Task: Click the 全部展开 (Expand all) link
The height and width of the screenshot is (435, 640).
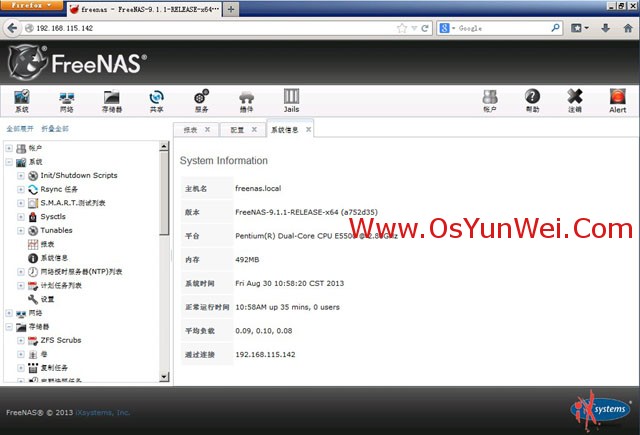Action: tap(20, 129)
